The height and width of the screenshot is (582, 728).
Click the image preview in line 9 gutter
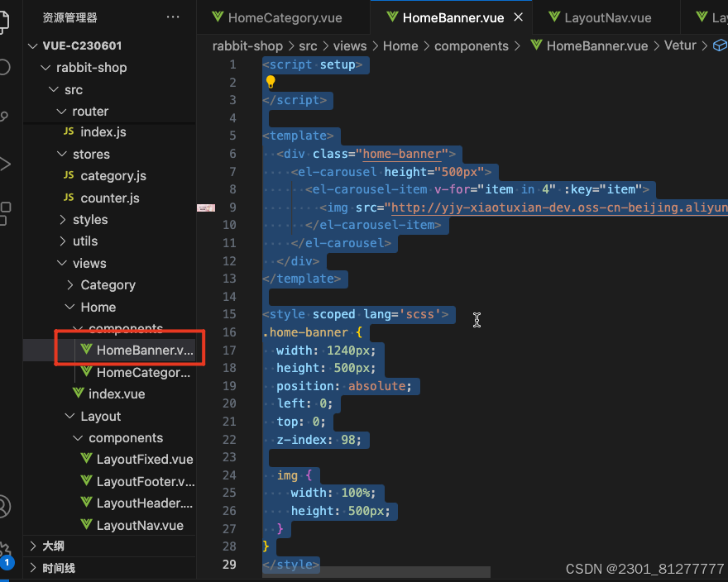tap(206, 208)
